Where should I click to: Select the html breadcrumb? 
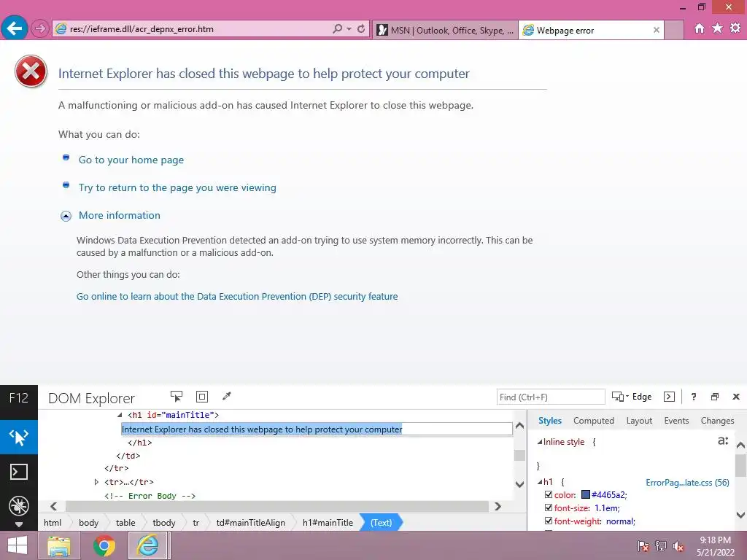pyautogui.click(x=53, y=522)
